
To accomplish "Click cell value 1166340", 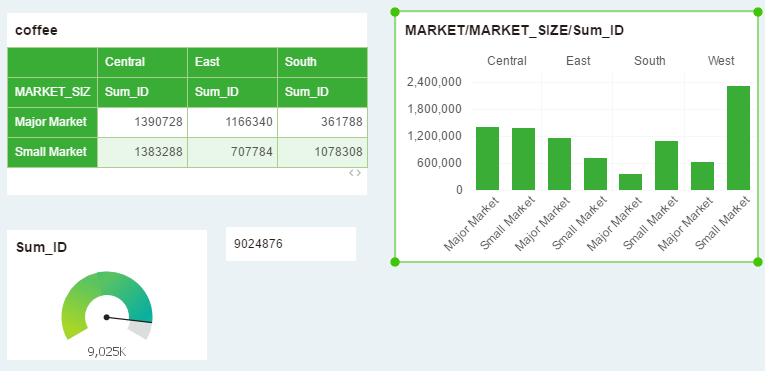I will [232, 122].
